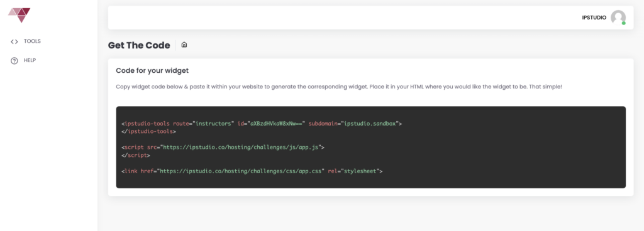This screenshot has width=644, height=231.
Task: Click the subdomain ipstudio.sandbox value
Action: [x=370, y=123]
